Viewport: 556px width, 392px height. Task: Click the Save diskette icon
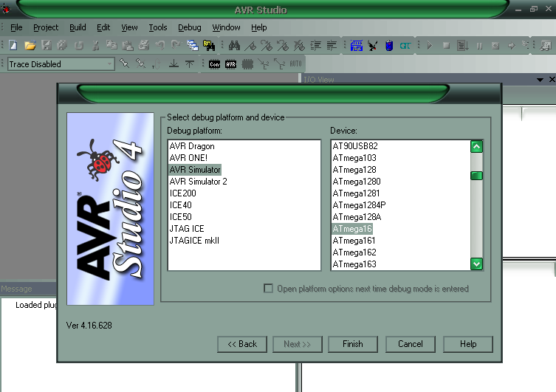(x=47, y=45)
